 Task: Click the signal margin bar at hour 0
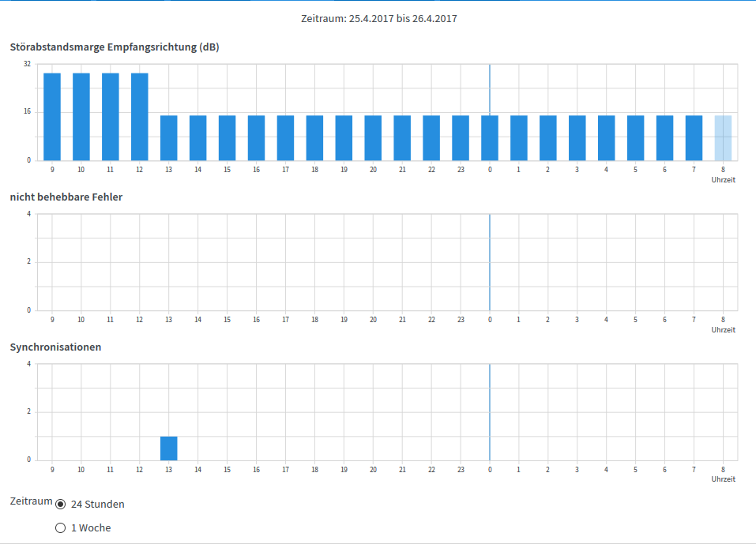490,138
